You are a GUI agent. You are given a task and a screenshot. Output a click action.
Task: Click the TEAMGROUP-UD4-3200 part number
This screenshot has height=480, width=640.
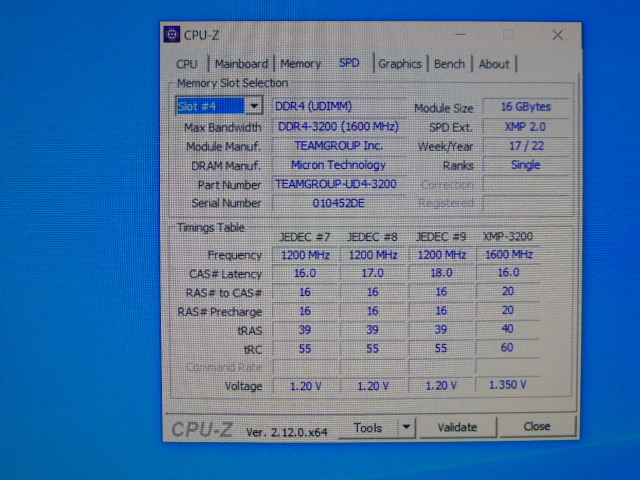coord(339,184)
